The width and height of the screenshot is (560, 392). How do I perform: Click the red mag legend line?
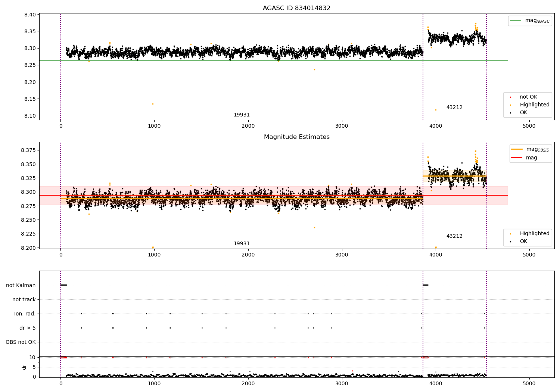click(x=517, y=158)
